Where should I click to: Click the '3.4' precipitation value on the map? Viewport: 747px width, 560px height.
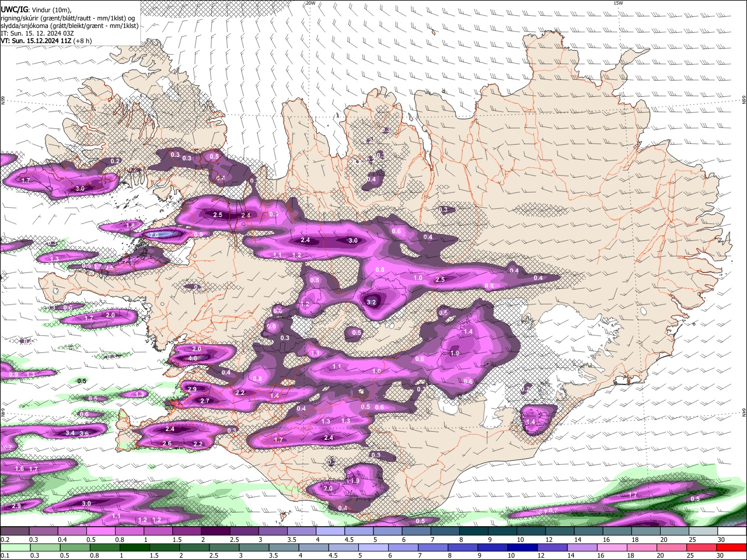click(x=71, y=433)
